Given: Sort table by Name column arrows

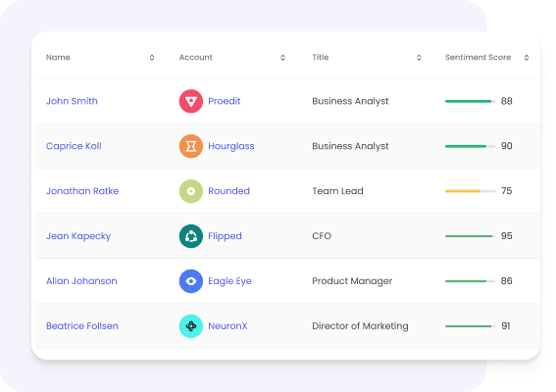Looking at the screenshot, I should tap(152, 58).
